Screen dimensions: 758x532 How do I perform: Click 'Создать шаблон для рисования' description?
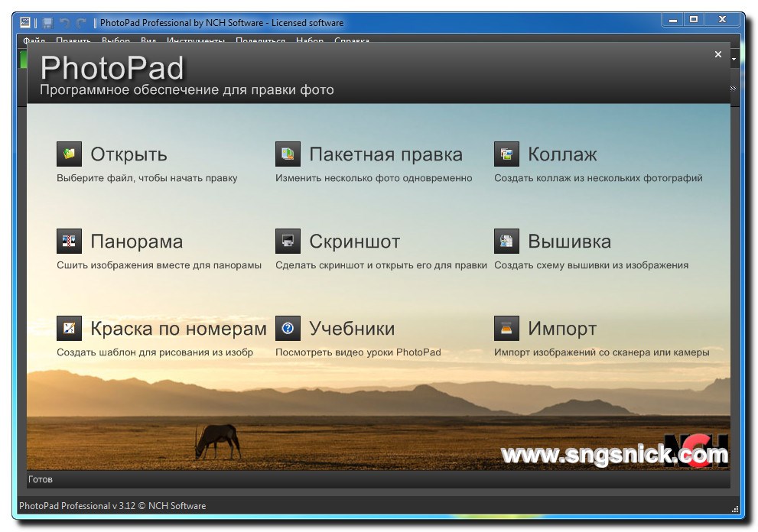(x=155, y=352)
